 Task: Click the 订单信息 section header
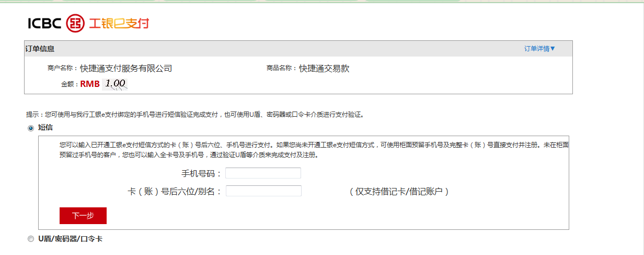(x=40, y=49)
